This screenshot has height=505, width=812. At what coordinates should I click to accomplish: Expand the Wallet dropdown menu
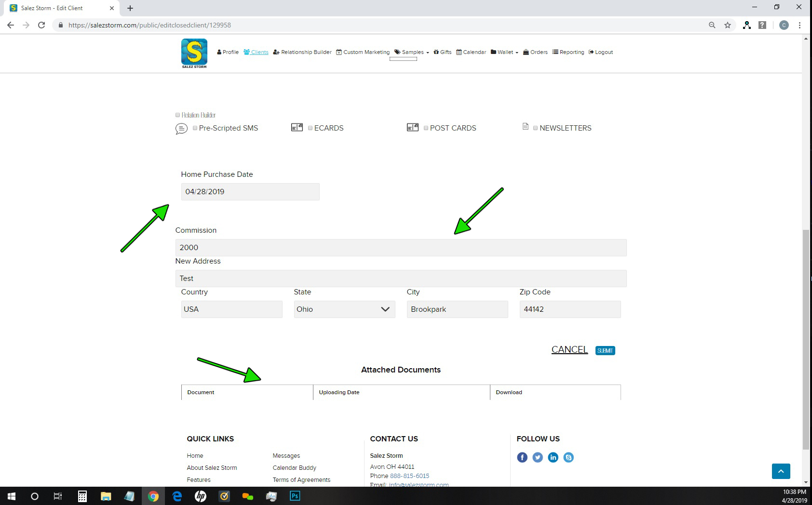tap(505, 52)
